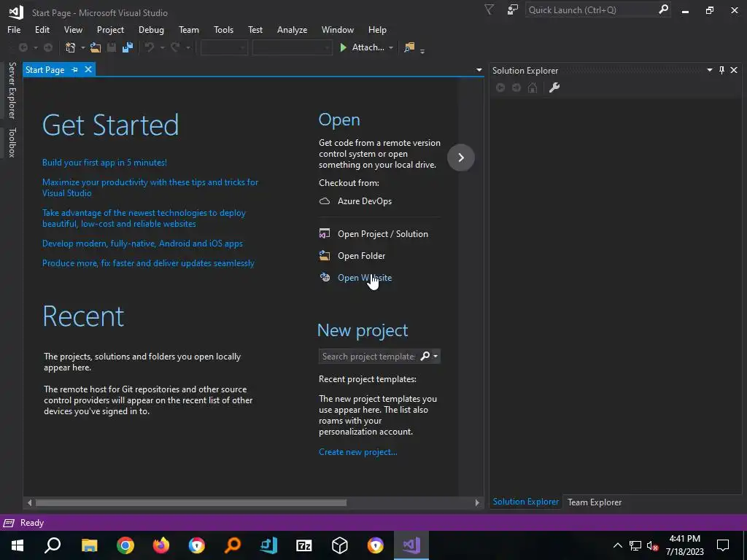Click the notifications filter flag icon

pyautogui.click(x=489, y=9)
